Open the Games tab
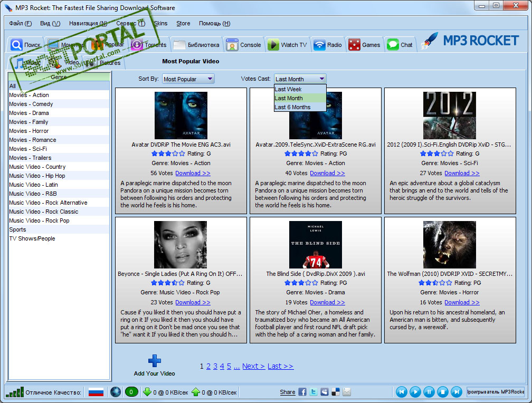Image resolution: width=532 pixels, height=403 pixels. pos(364,45)
